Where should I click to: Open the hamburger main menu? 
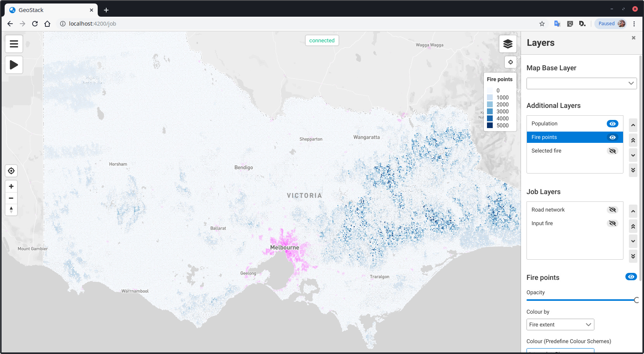tap(14, 44)
